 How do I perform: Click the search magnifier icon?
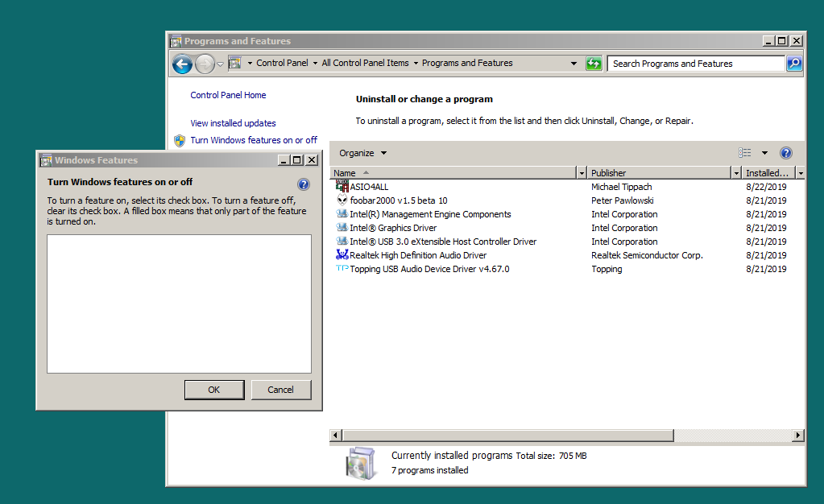[x=794, y=64]
